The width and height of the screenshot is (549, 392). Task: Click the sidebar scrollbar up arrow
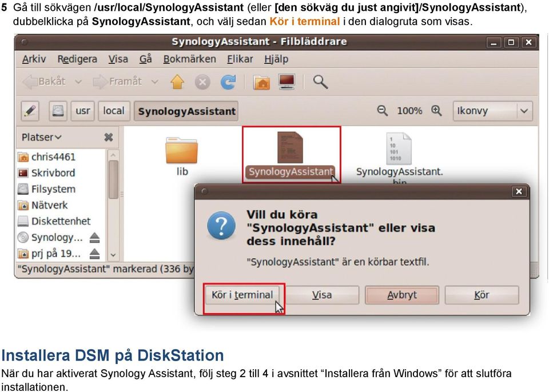113,154
